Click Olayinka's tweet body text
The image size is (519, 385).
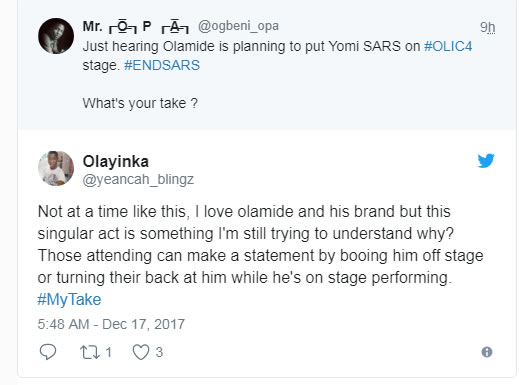(x=260, y=244)
